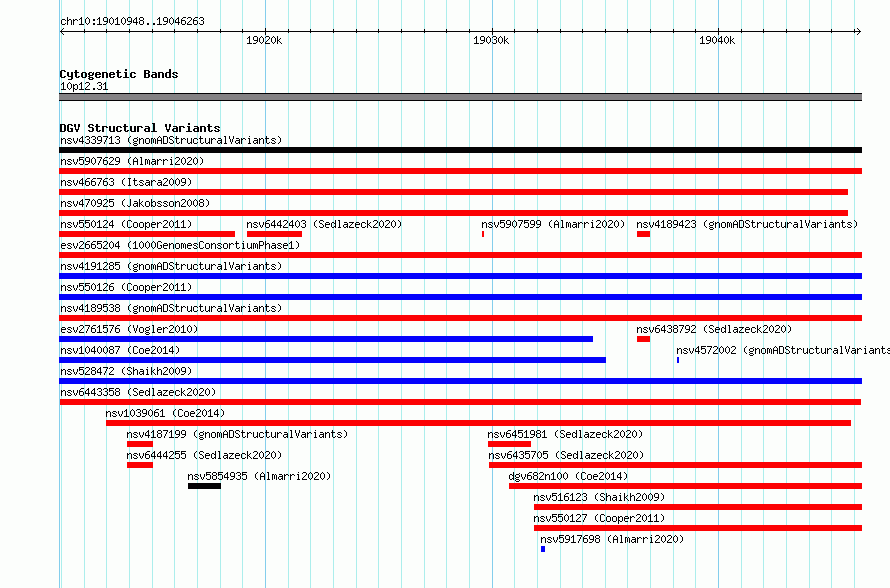This screenshot has height=588, width=890.
Task: Open nsv4189538 (gnomADStructuralVariants) label
Action: 171,308
